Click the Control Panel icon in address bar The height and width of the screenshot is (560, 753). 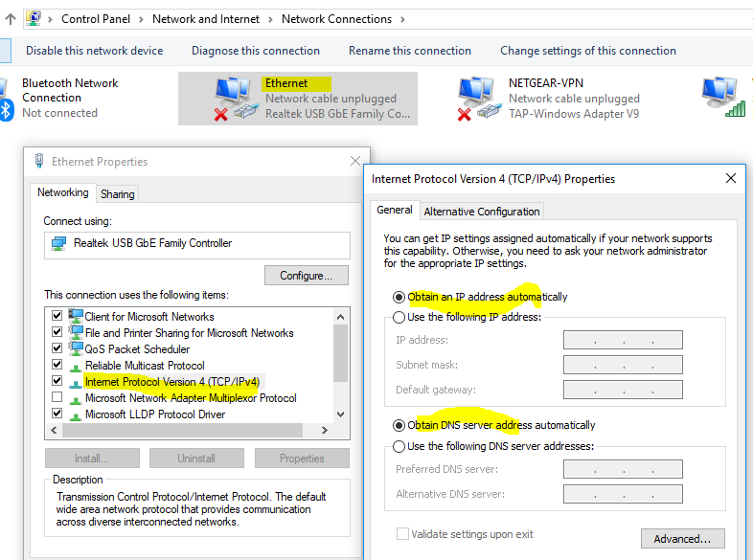coord(34,19)
